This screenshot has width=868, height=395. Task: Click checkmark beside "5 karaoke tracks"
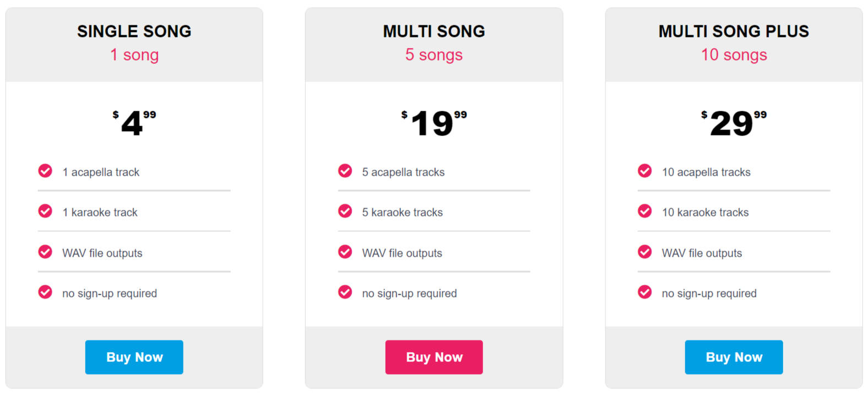coord(345,211)
